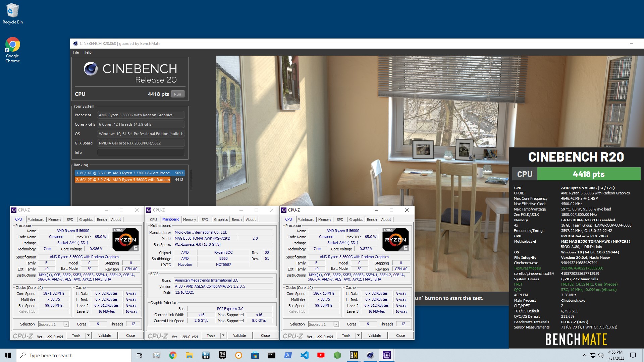Click the Ryzen 5 logo in leftmost CPU-Z
Screen dimensions: 644x362
[125, 239]
